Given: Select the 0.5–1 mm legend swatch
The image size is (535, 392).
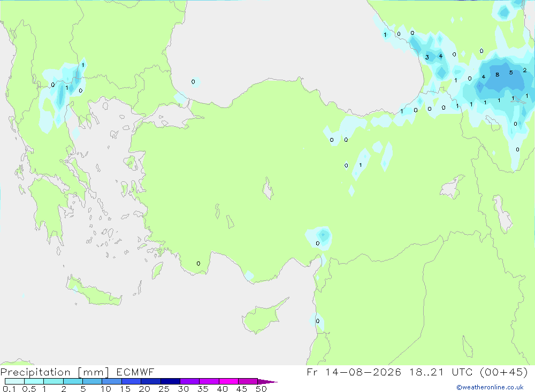Looking at the screenshot, I should click(x=34, y=381).
